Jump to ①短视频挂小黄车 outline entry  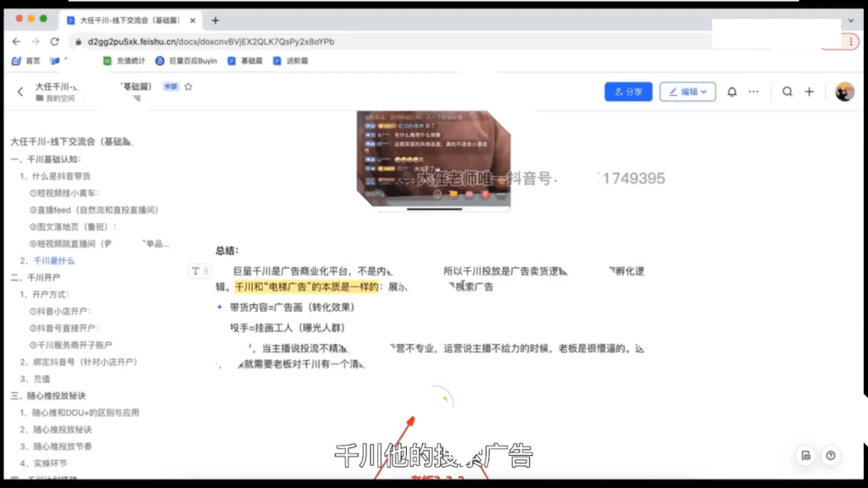click(x=64, y=193)
